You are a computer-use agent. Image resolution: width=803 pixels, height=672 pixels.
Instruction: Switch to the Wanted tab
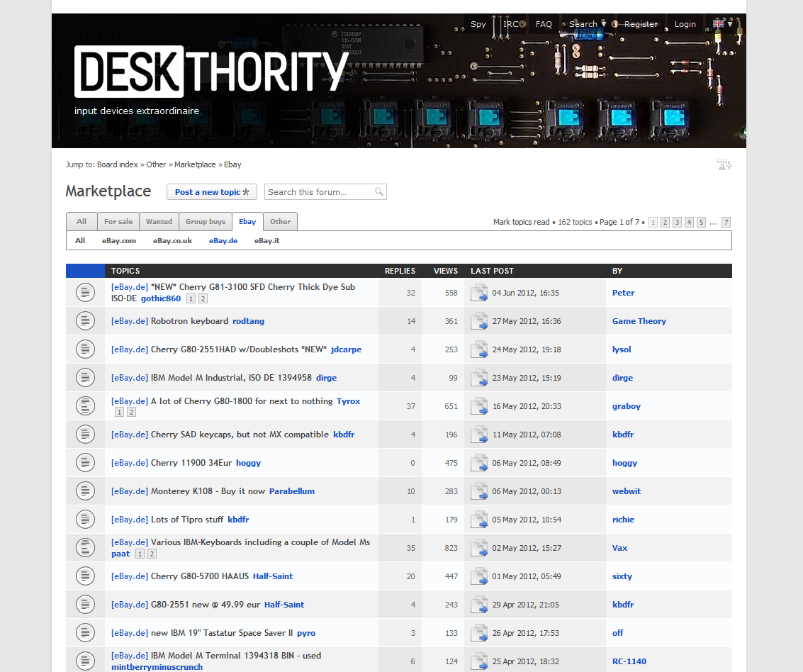tap(159, 221)
